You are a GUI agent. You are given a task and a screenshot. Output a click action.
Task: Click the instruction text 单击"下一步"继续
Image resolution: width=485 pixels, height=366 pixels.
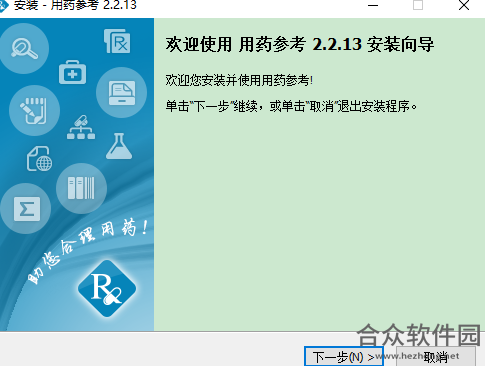pyautogui.click(x=211, y=107)
